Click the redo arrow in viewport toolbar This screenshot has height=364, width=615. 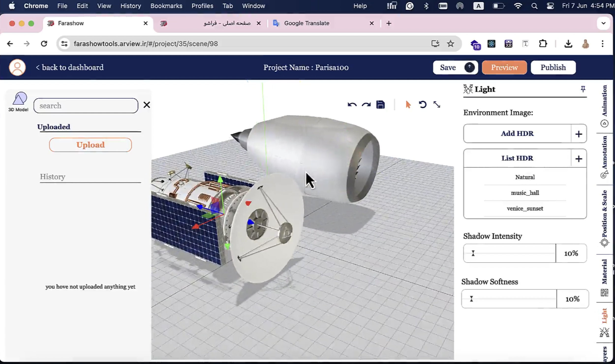(366, 105)
